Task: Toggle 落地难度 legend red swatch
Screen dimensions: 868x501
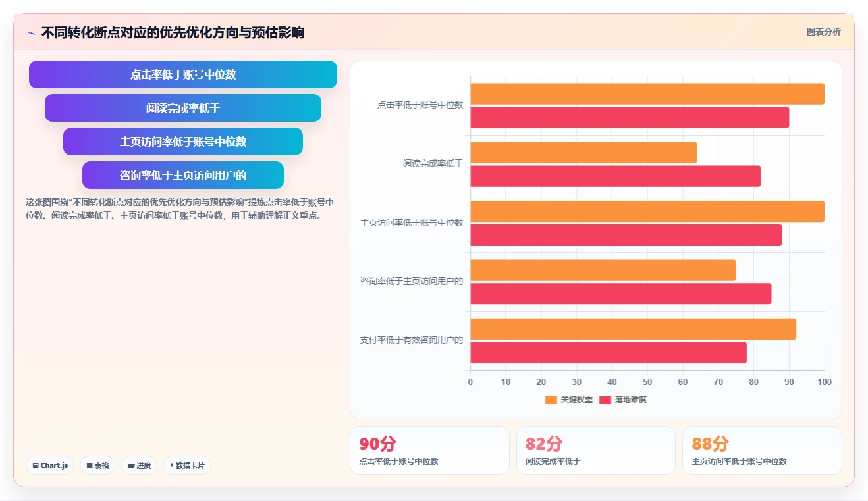Action: [605, 400]
